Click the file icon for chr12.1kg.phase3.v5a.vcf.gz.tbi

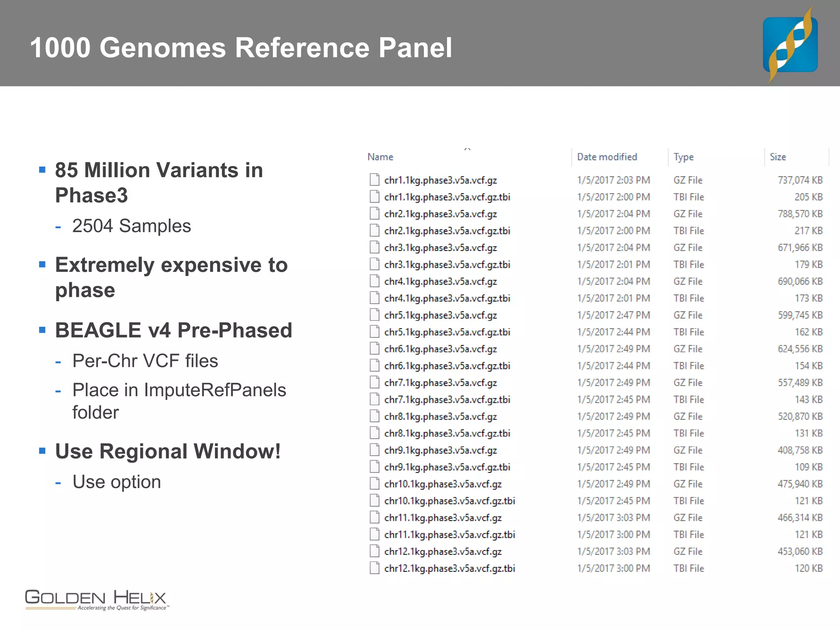374,568
